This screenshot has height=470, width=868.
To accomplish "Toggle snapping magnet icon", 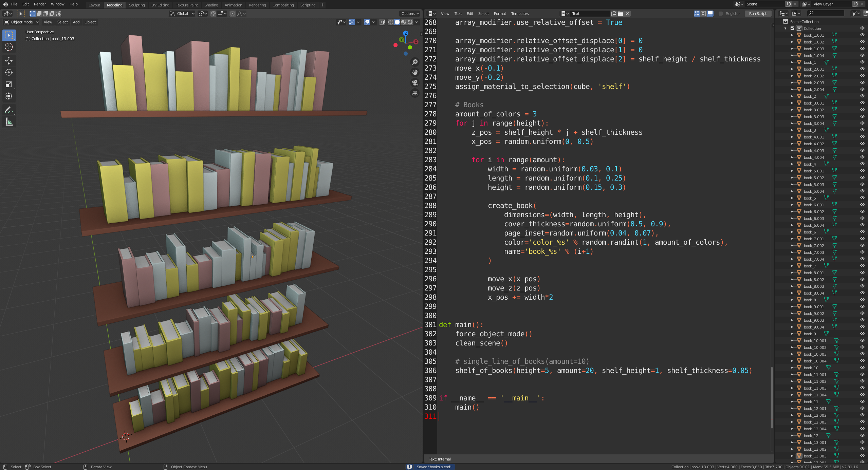I will [213, 14].
